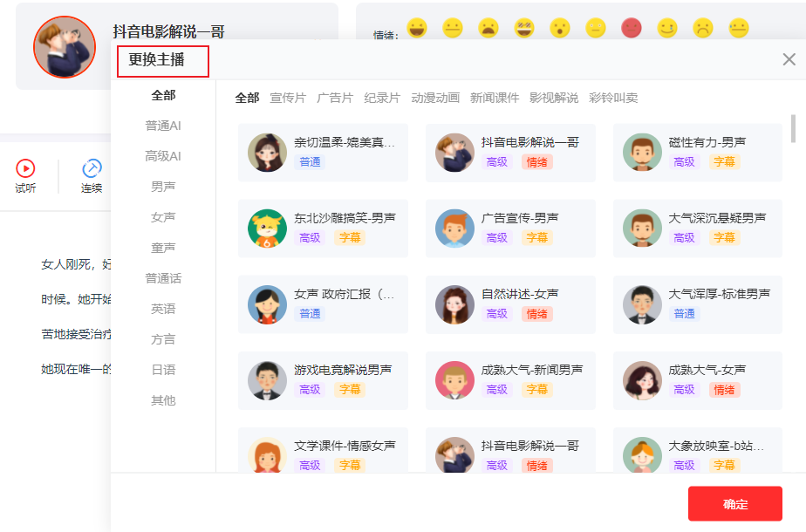This screenshot has width=806, height=532.
Task: Select the red angry emotion emoji
Action: point(632,28)
